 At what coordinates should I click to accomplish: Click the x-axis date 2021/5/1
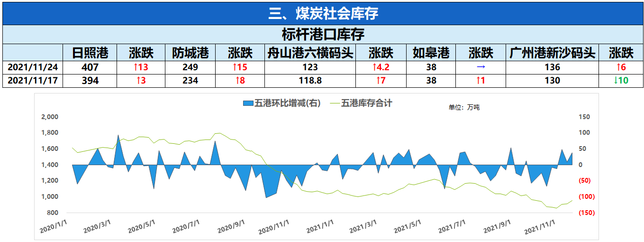coord(408,227)
